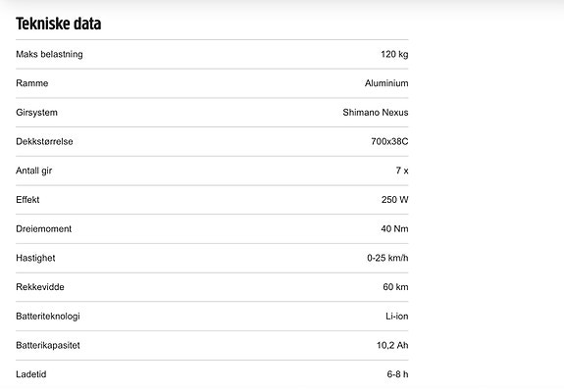Click the Aluminium value
The height and width of the screenshot is (392, 564).
coord(386,83)
